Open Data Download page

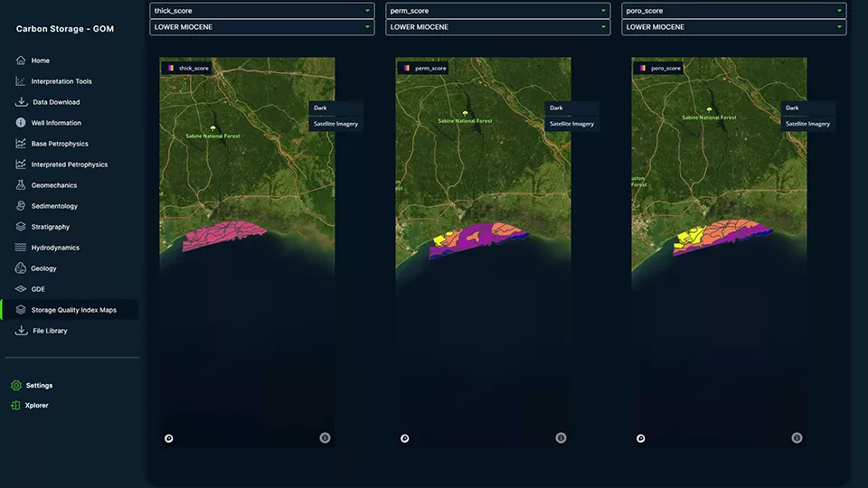(56, 102)
